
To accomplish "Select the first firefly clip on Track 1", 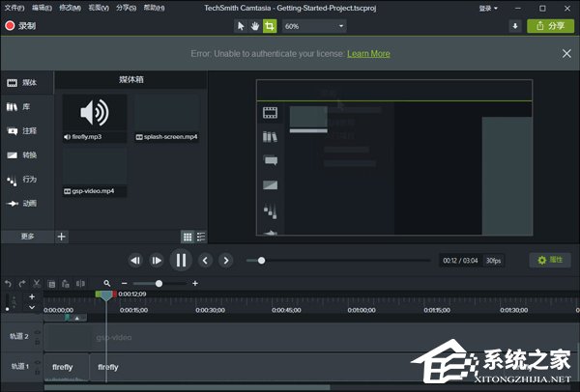I will point(66,368).
